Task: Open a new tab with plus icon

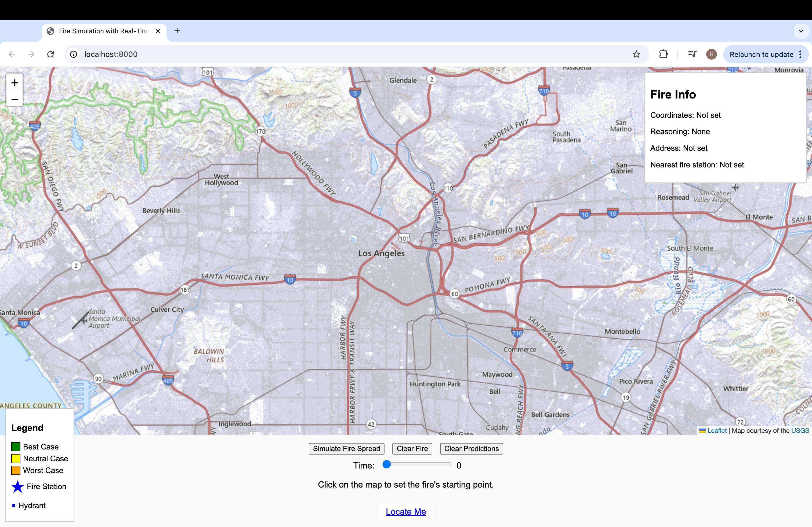Action: click(177, 31)
